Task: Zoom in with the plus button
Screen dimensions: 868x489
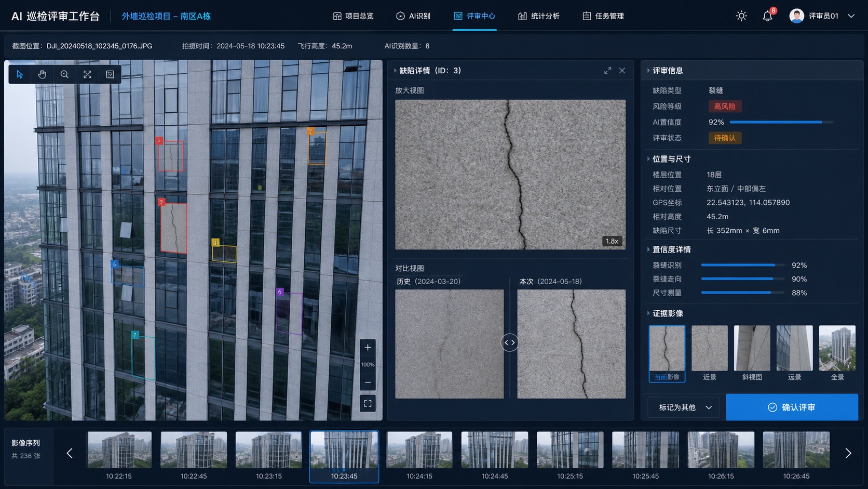Action: click(x=368, y=347)
